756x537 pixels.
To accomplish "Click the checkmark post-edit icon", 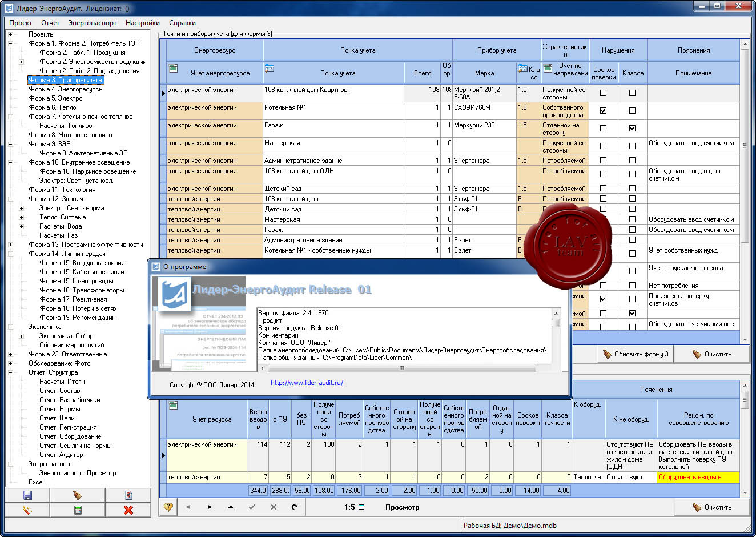I will pos(252,507).
